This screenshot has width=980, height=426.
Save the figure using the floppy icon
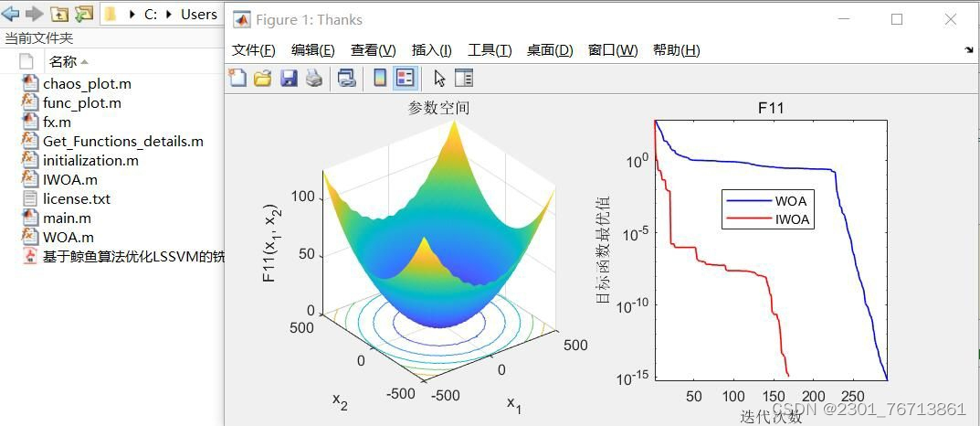click(288, 78)
